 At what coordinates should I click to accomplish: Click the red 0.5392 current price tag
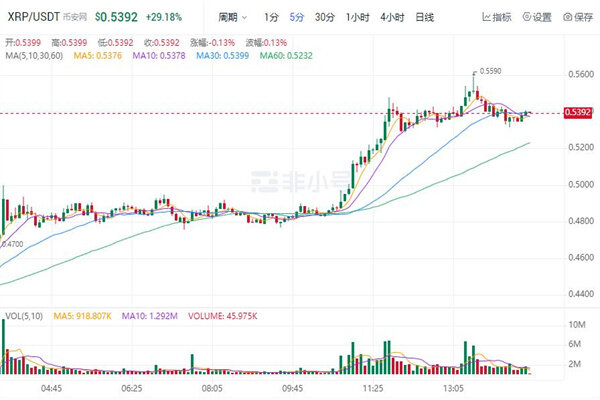click(578, 112)
